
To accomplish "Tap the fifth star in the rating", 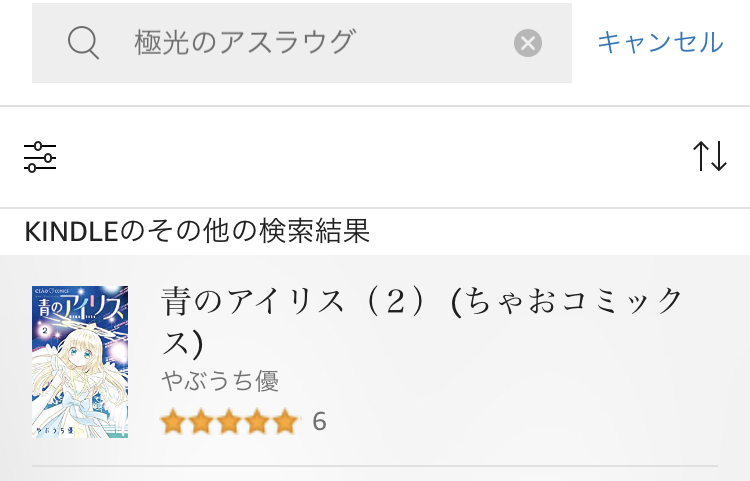I will tap(285, 421).
